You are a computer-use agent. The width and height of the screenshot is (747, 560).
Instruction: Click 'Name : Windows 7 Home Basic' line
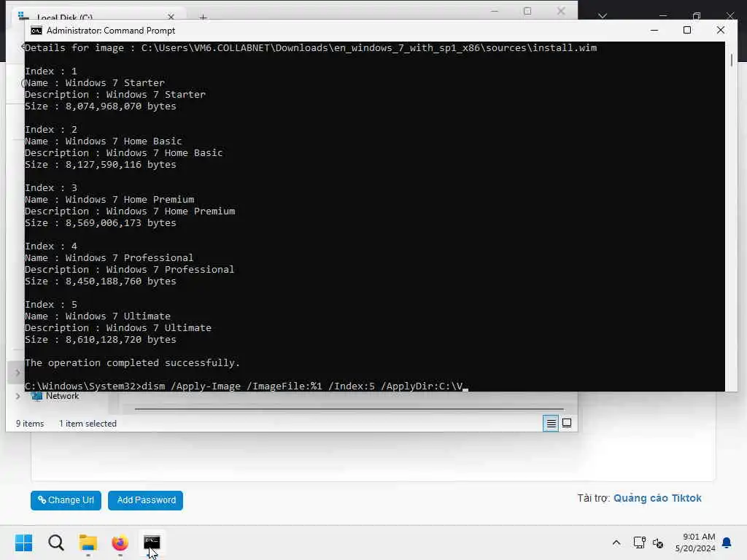click(x=103, y=141)
